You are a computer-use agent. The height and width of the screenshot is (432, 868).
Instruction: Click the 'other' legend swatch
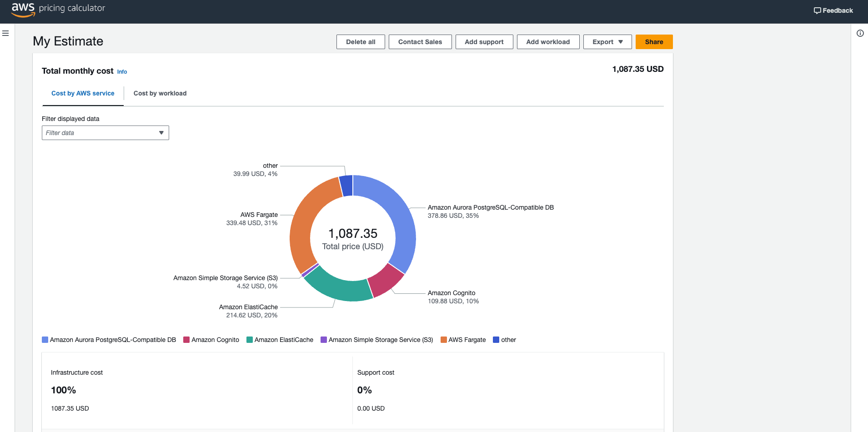point(496,340)
